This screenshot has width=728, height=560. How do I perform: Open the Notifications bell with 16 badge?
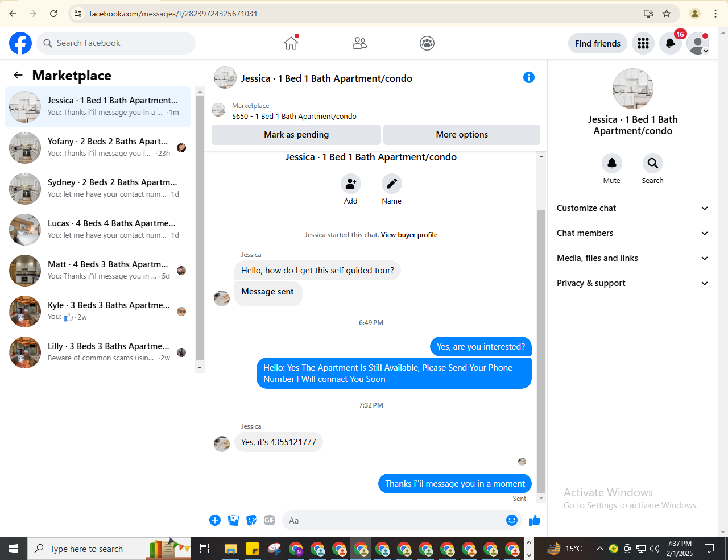click(671, 43)
